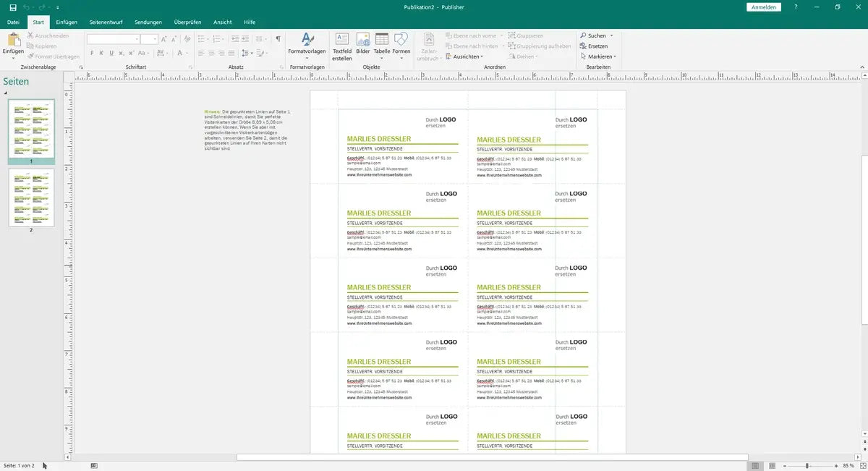The image size is (868, 471).
Task: Open the Sendungen ribbon tab
Action: (148, 22)
